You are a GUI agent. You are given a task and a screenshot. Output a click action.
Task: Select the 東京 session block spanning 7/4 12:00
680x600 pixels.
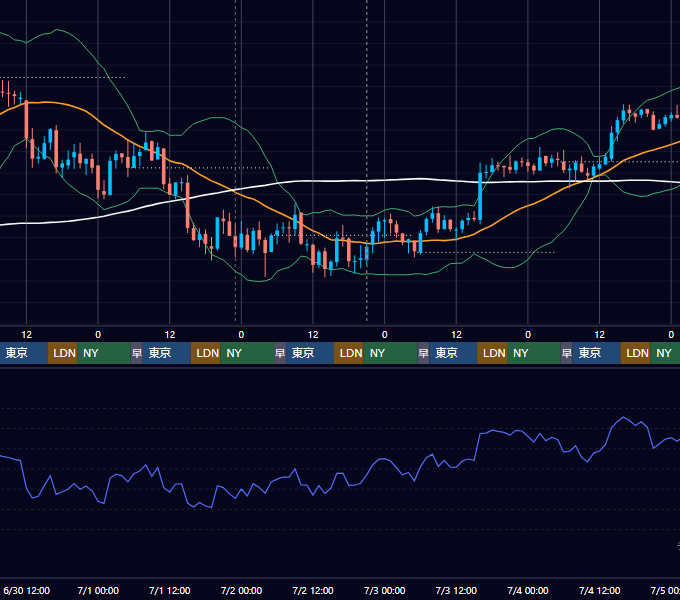pos(596,353)
